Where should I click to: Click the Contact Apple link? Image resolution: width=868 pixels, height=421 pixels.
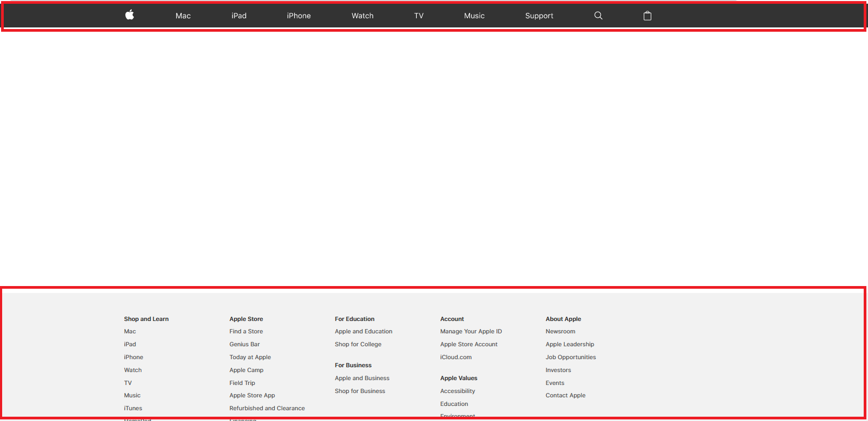tap(565, 396)
